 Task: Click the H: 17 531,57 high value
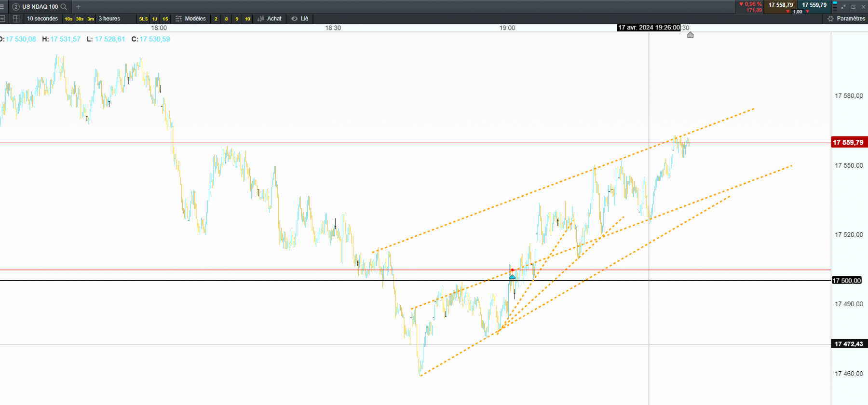(61, 39)
